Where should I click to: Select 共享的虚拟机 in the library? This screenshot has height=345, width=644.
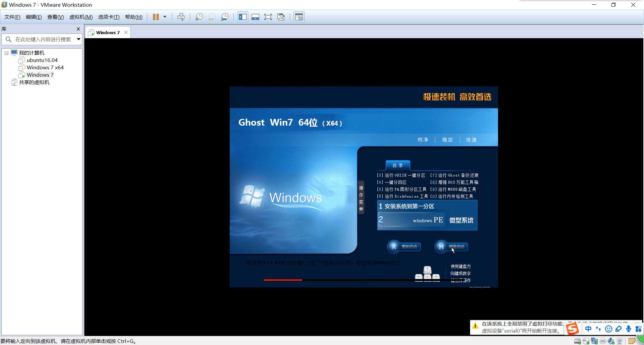tap(34, 82)
